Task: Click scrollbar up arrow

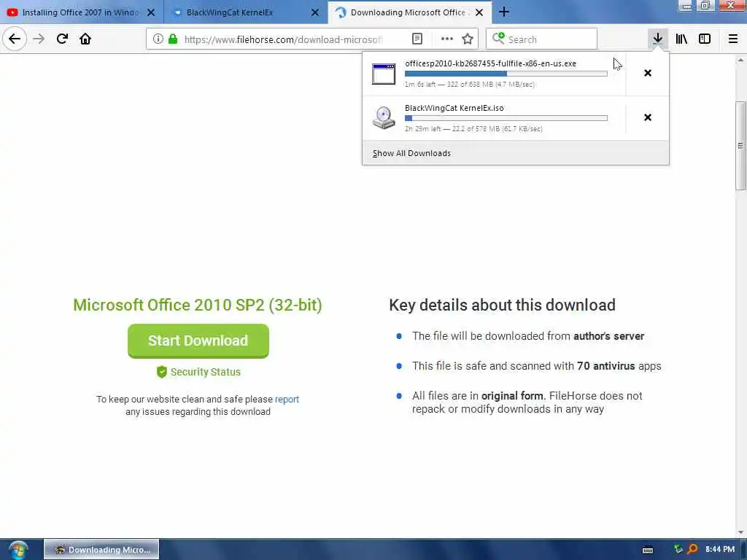Action: point(740,61)
